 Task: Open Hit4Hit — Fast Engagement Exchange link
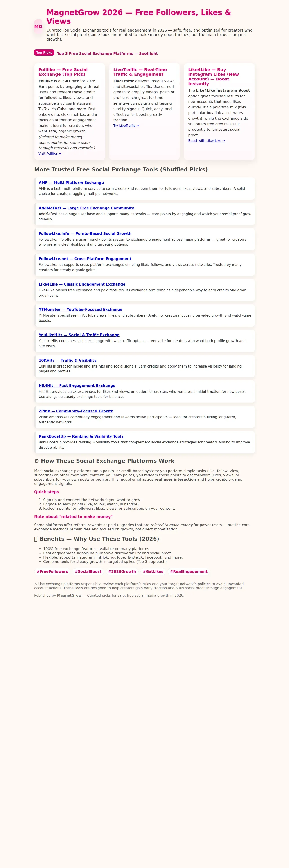pos(77,386)
